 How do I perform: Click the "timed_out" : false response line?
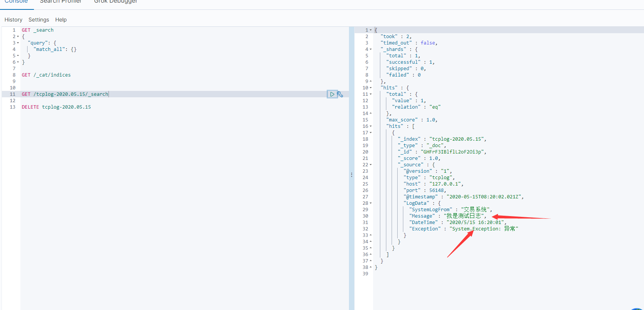click(x=409, y=43)
